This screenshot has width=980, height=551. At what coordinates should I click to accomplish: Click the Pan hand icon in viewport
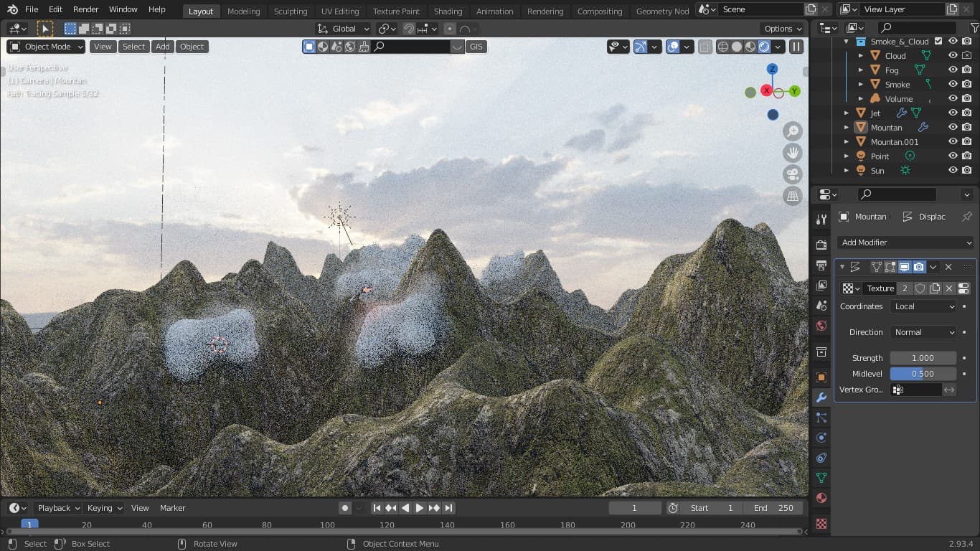pos(793,153)
